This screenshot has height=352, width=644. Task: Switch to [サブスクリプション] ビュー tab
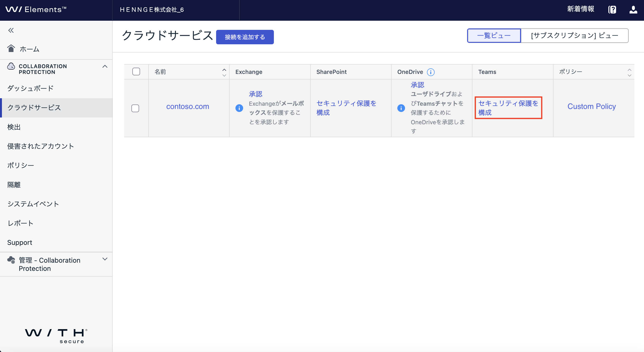(574, 36)
